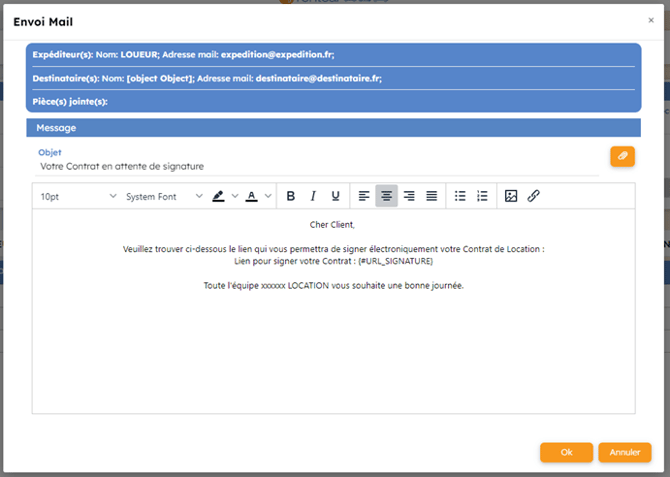
Task: Insert a hyperlink using link icon
Action: pos(534,196)
